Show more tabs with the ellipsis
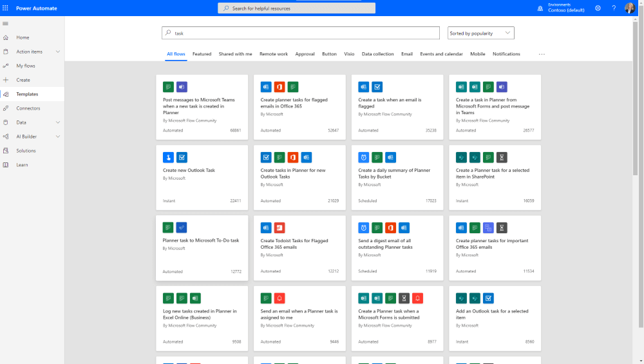 point(542,54)
